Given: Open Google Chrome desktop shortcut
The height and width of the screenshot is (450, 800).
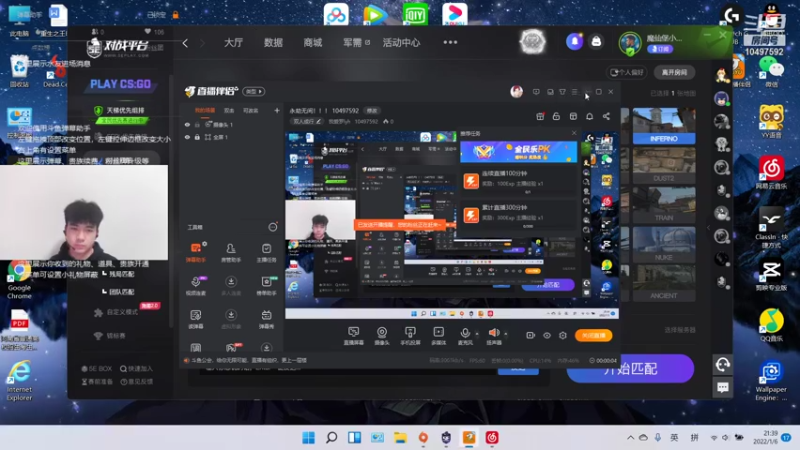Looking at the screenshot, I should 19,280.
